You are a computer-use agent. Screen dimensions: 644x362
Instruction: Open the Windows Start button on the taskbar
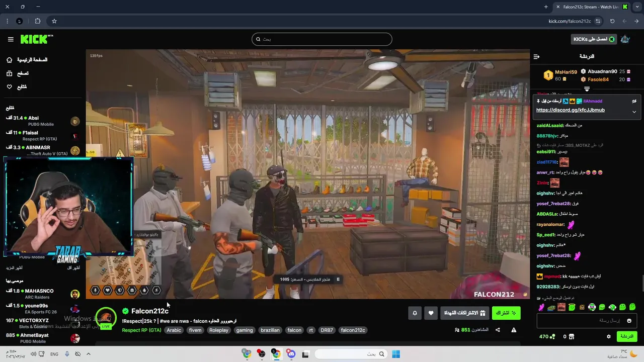(396, 354)
